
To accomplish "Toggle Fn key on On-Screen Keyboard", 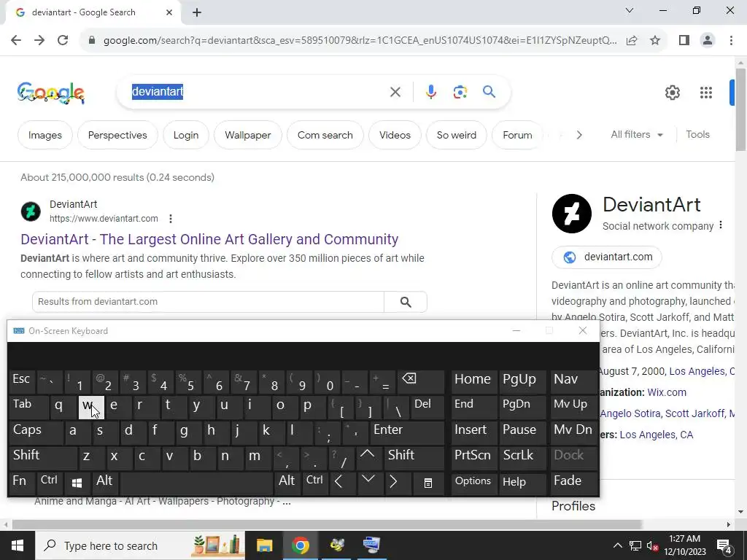I will (21, 483).
